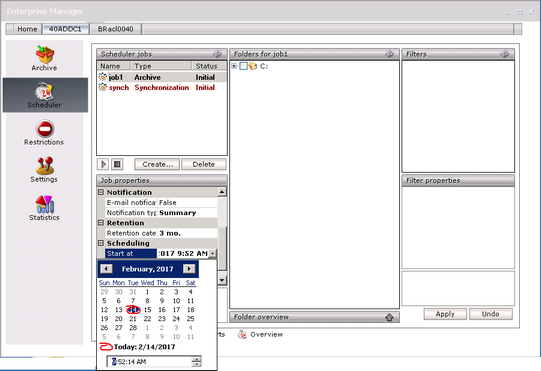Viewport: 541px width, 371px height.
Task: Select the Start at property row
Action: tap(161, 253)
